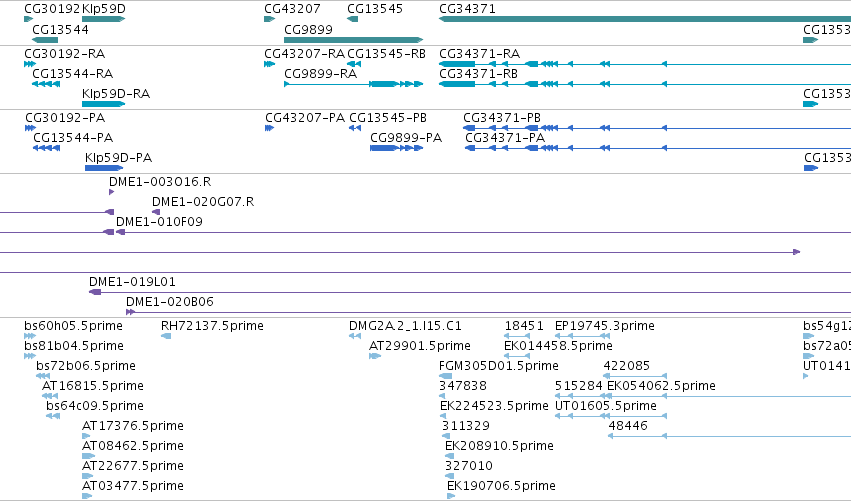Click the CG13544 gene label
851x501 pixels.
tap(60, 29)
